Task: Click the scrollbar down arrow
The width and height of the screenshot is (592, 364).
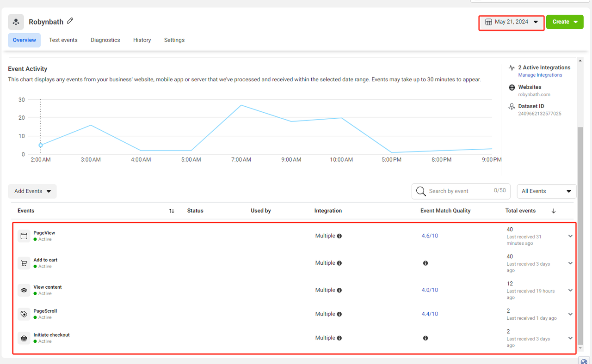Action: pos(580,349)
